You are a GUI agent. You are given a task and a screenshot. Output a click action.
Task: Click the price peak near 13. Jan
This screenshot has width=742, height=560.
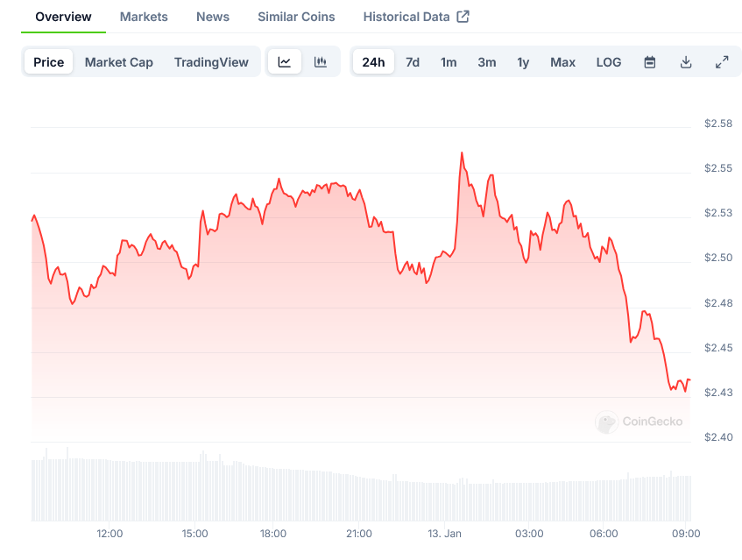tap(462, 153)
